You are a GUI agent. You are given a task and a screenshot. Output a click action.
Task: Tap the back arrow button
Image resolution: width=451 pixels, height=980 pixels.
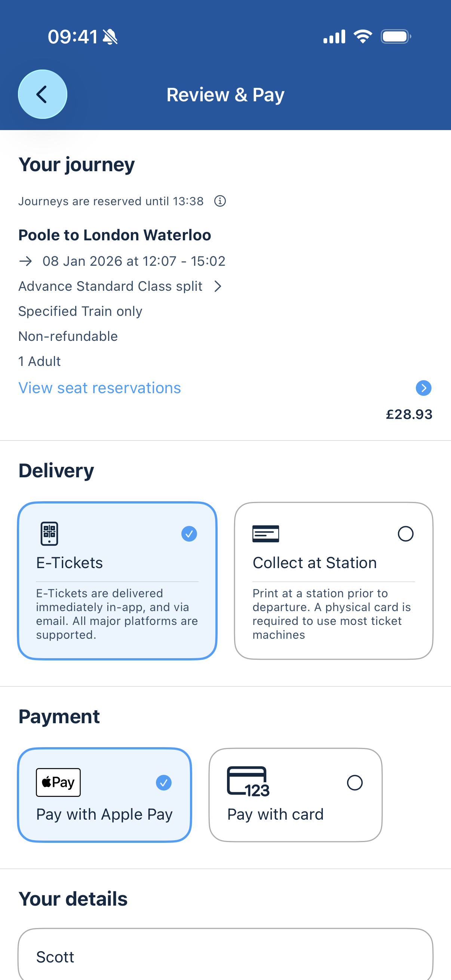pyautogui.click(x=43, y=94)
